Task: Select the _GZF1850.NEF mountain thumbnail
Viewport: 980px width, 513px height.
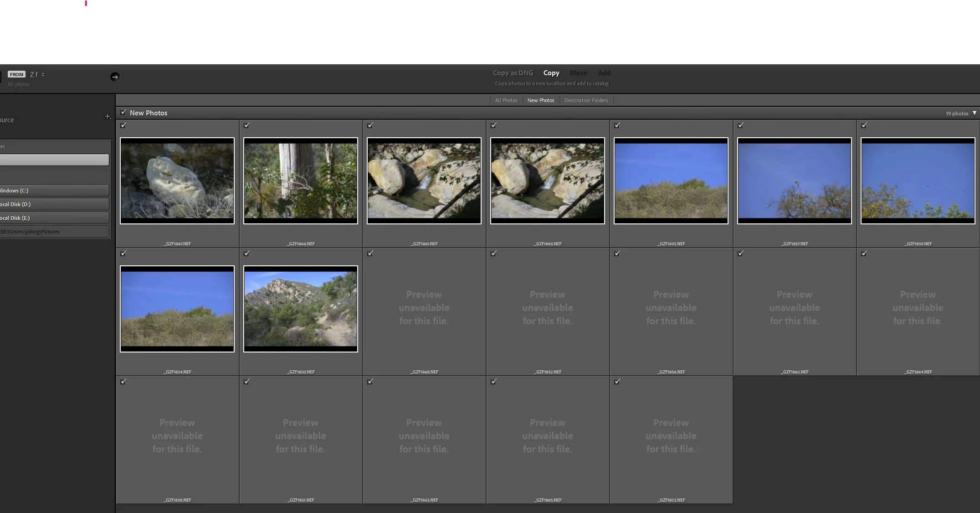Action: (x=301, y=309)
